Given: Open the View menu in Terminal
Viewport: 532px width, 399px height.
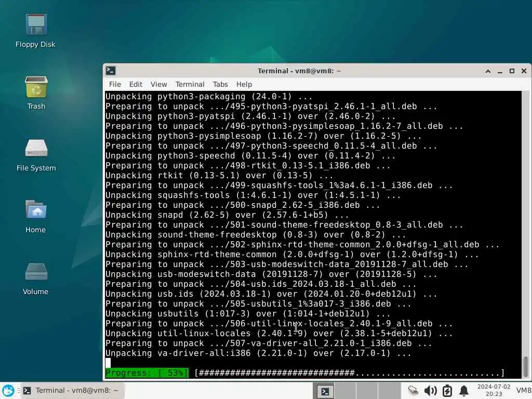Looking at the screenshot, I should pyautogui.click(x=159, y=84).
